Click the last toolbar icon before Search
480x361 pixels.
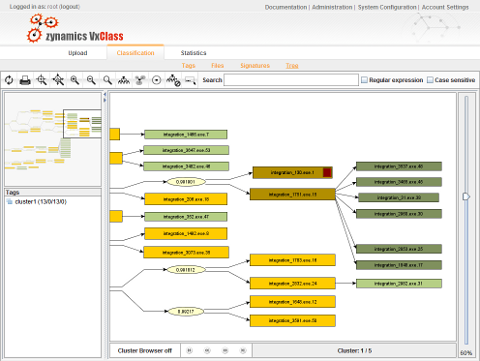(x=190, y=80)
